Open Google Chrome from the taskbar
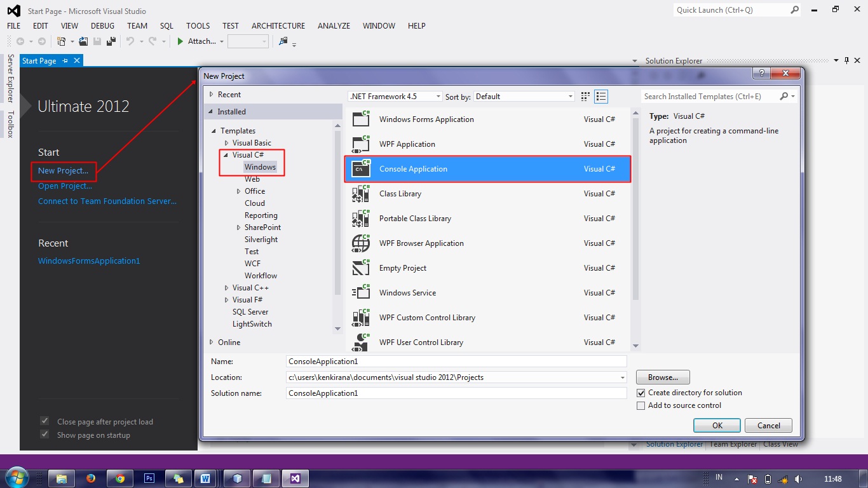This screenshot has height=488, width=868. tap(120, 478)
